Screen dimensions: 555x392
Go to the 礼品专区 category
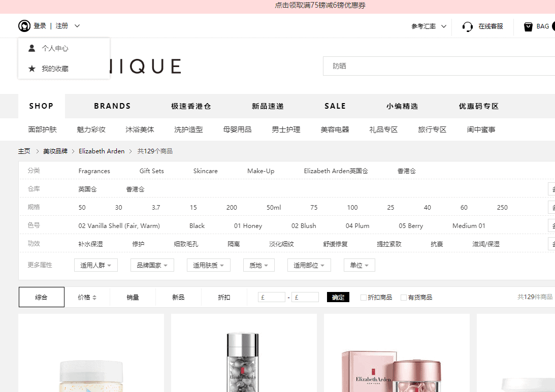pos(383,129)
